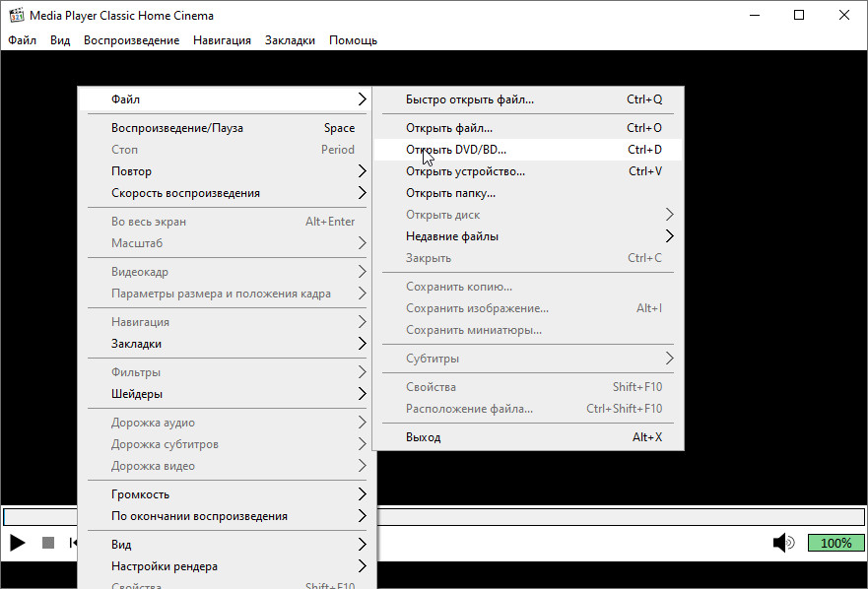The width and height of the screenshot is (868, 589).
Task: Mute audio via the speaker icon
Action: pos(783,543)
